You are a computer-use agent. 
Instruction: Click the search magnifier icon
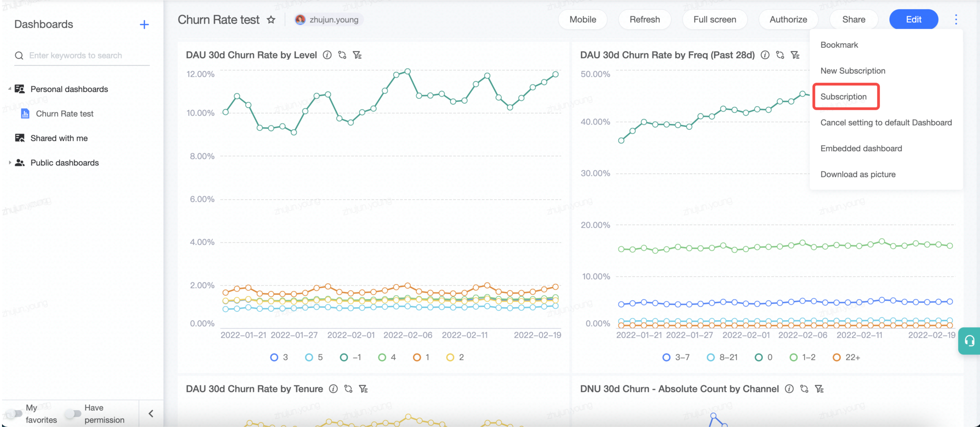tap(19, 56)
